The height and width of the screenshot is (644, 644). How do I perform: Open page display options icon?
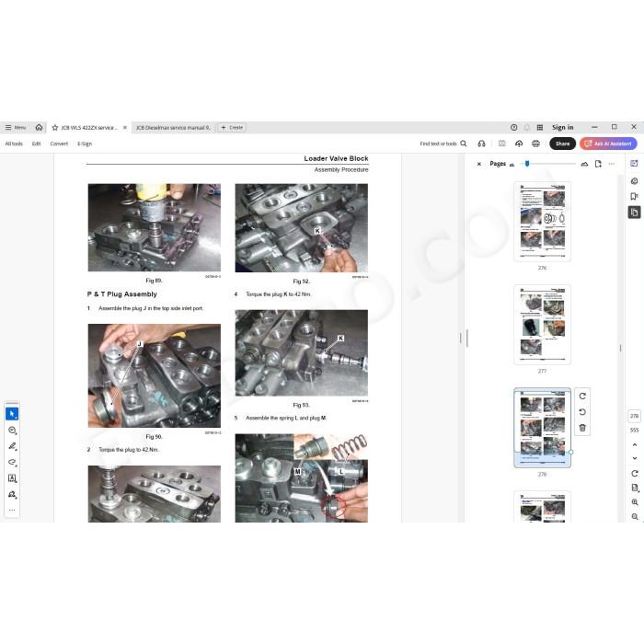[634, 488]
